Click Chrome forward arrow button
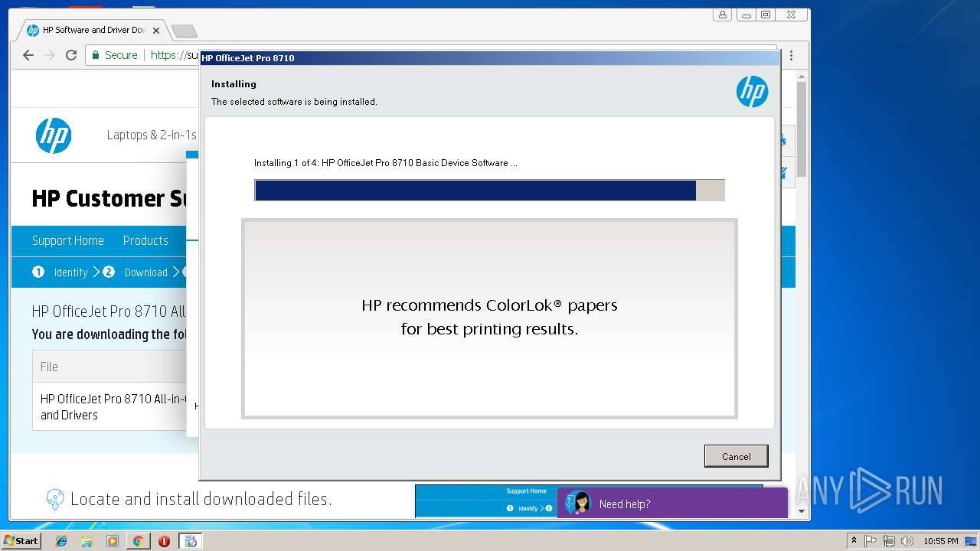Screen dimensions: 980x551 [x=50, y=55]
